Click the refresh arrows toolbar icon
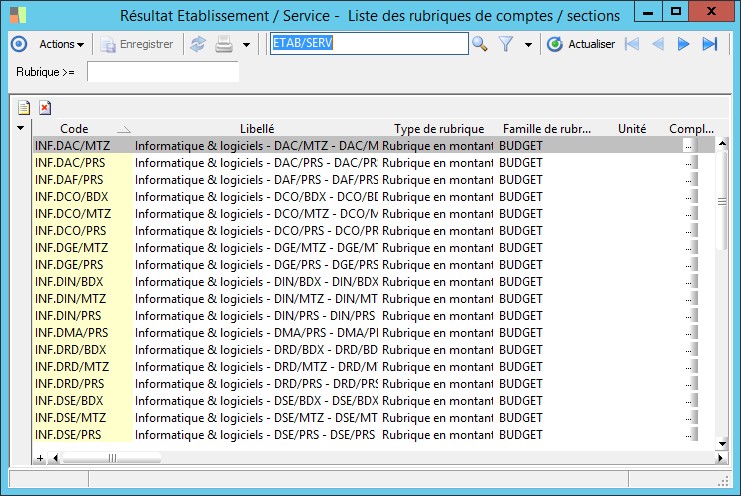741x496 pixels. coord(198,44)
